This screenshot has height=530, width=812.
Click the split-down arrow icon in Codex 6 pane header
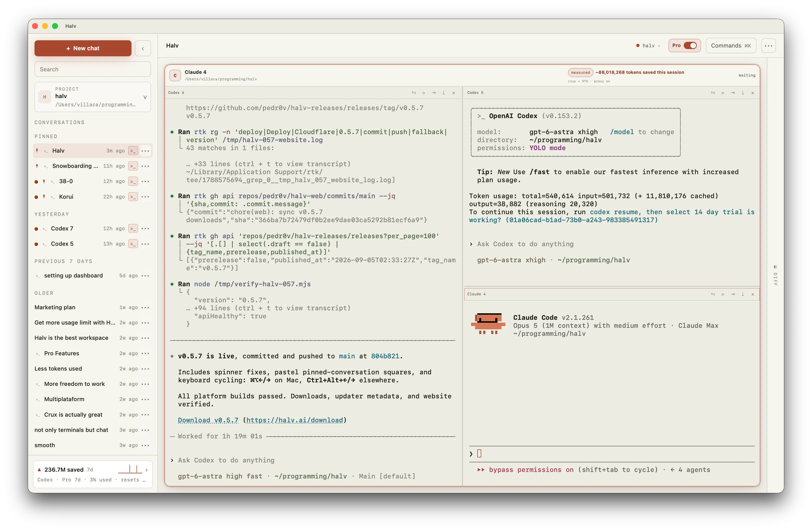443,93
